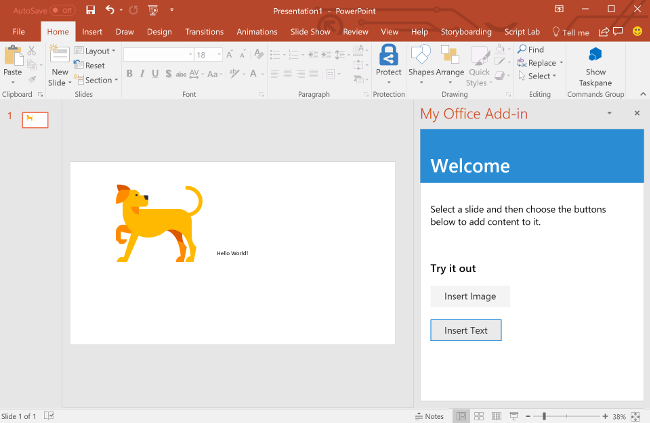Switch to the Transitions tab

point(204,32)
